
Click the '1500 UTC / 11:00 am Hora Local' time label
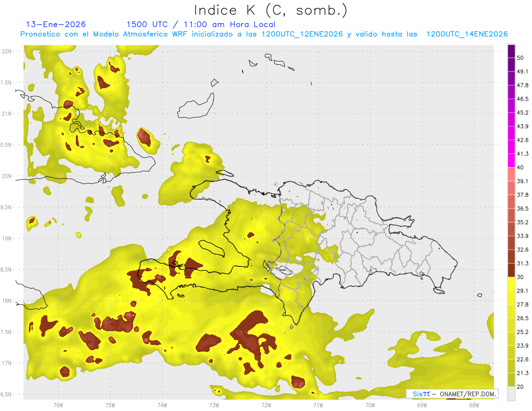201,24
